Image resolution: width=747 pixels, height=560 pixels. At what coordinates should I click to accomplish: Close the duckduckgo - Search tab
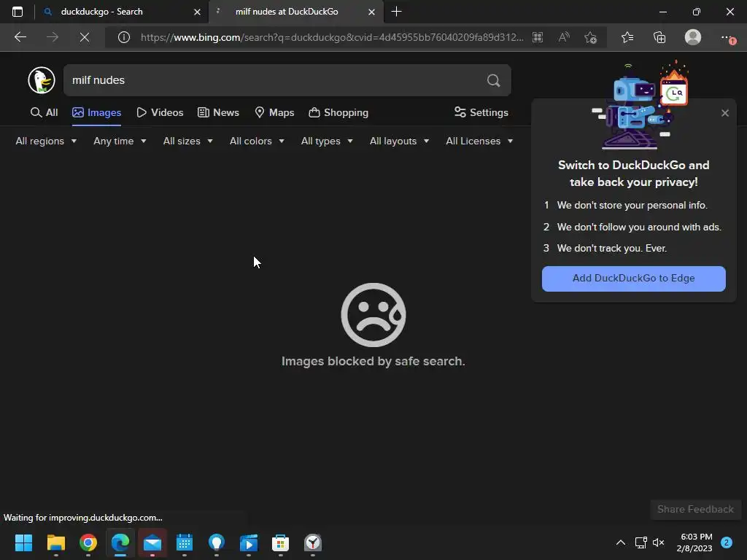197,12
